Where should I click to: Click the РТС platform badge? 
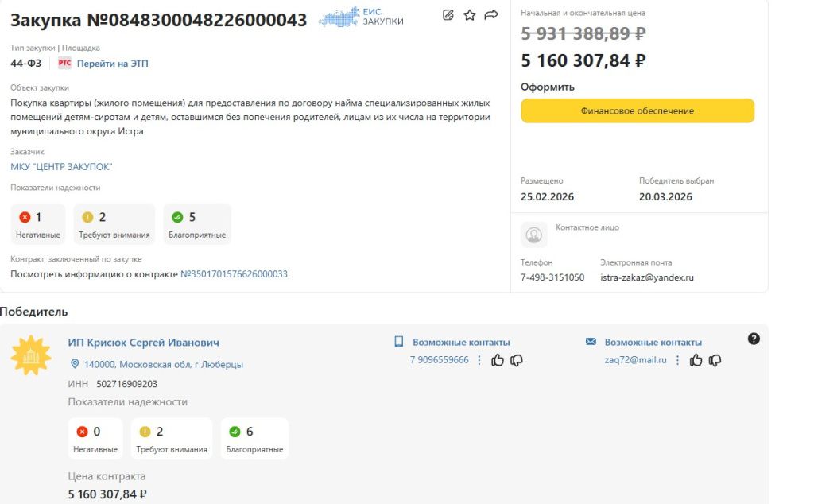coord(64,62)
